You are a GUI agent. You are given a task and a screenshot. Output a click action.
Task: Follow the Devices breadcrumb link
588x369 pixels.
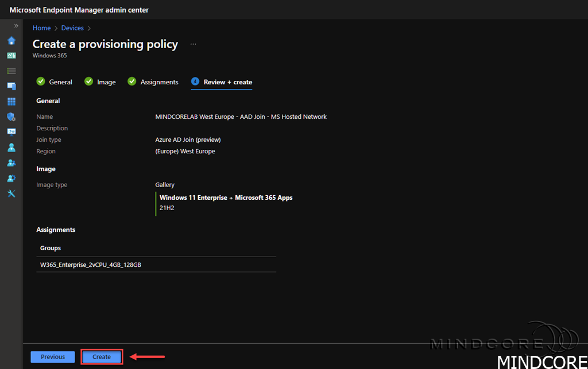(72, 28)
